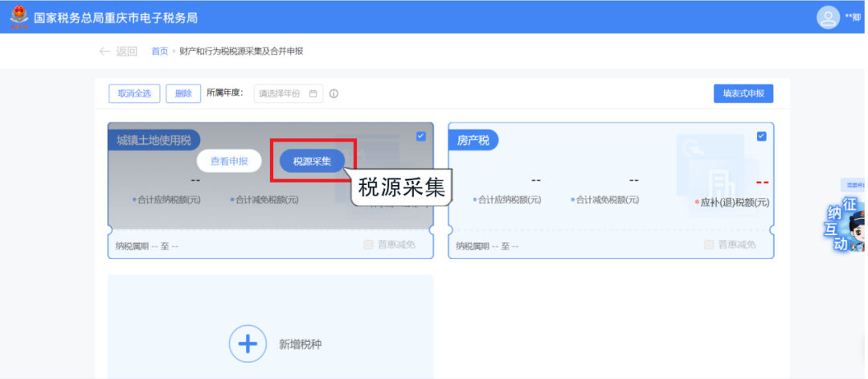Toggle 普惠减免 in 房产税 card
Screen dimensions: 868x379
click(709, 245)
